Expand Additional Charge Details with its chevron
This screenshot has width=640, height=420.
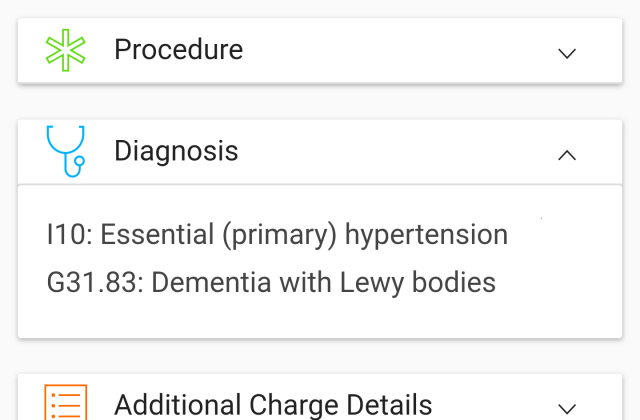point(567,407)
